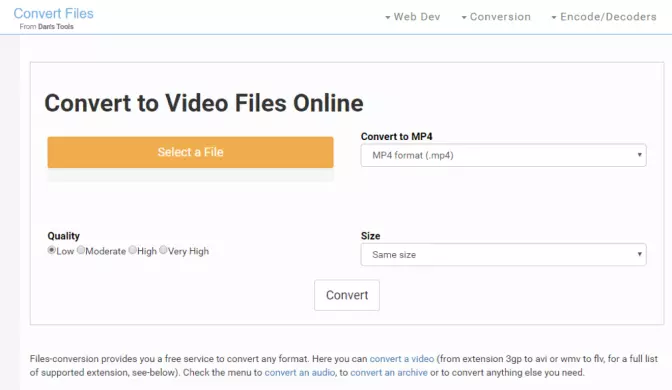Follow the convert an audio link
672x390 pixels.
pyautogui.click(x=300, y=372)
